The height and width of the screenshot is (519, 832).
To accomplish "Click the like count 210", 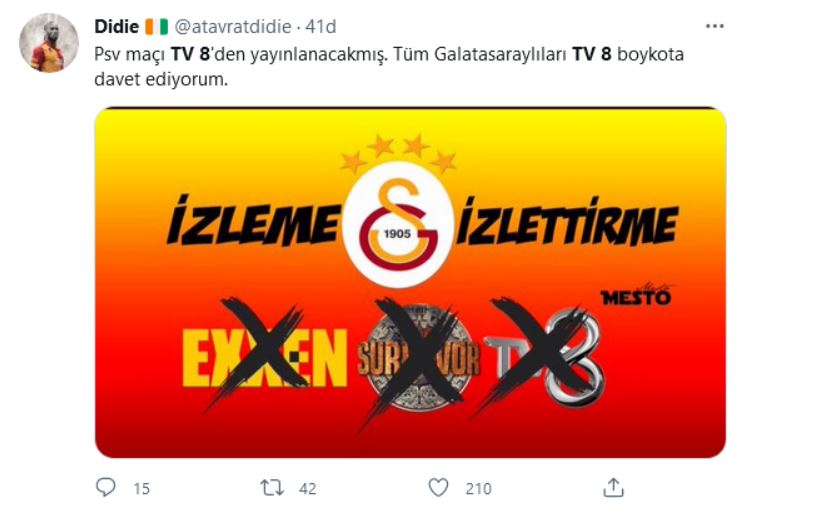I will (479, 489).
